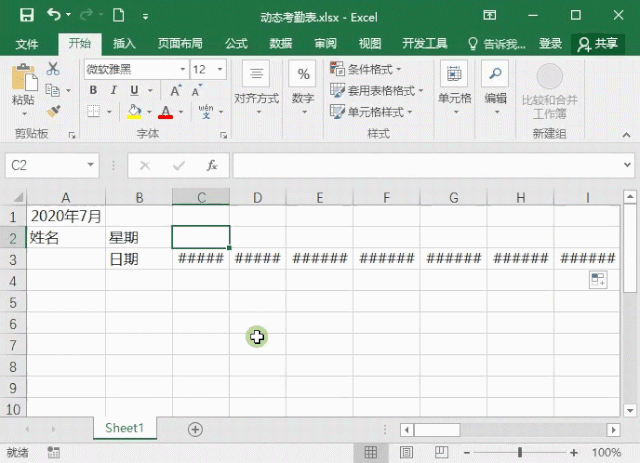Show the phonetic guide (wén) tool
Viewport: 640px width, 463px height.
(x=206, y=111)
